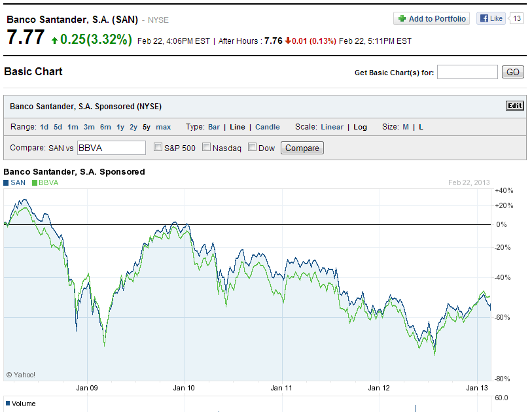The image size is (532, 412).
Task: Click the Compare button
Action: [x=302, y=148]
